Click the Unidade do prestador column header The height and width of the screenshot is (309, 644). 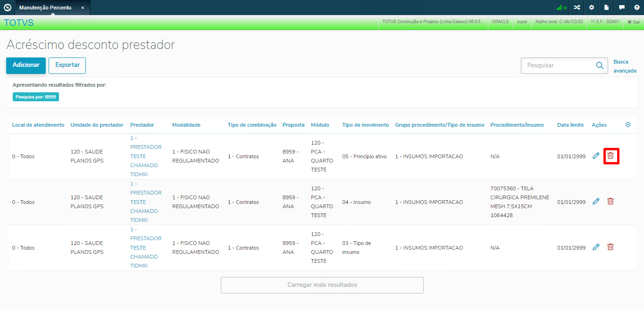coord(97,125)
